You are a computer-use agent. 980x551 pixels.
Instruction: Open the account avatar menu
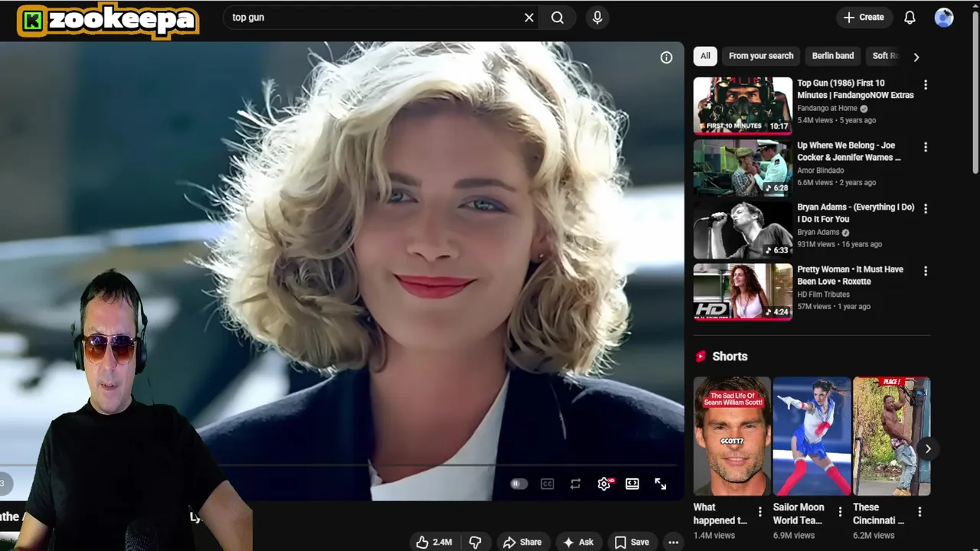click(x=944, y=18)
